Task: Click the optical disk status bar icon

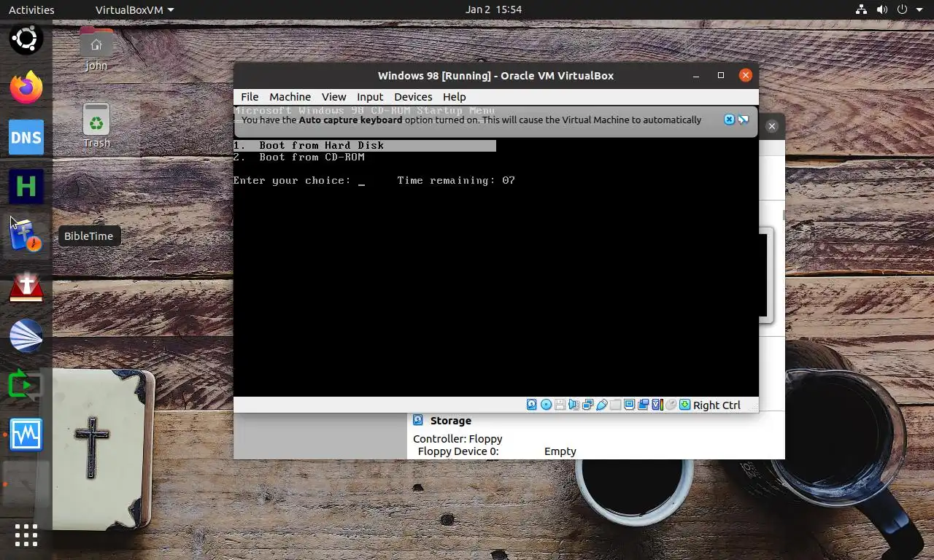Action: pyautogui.click(x=546, y=405)
